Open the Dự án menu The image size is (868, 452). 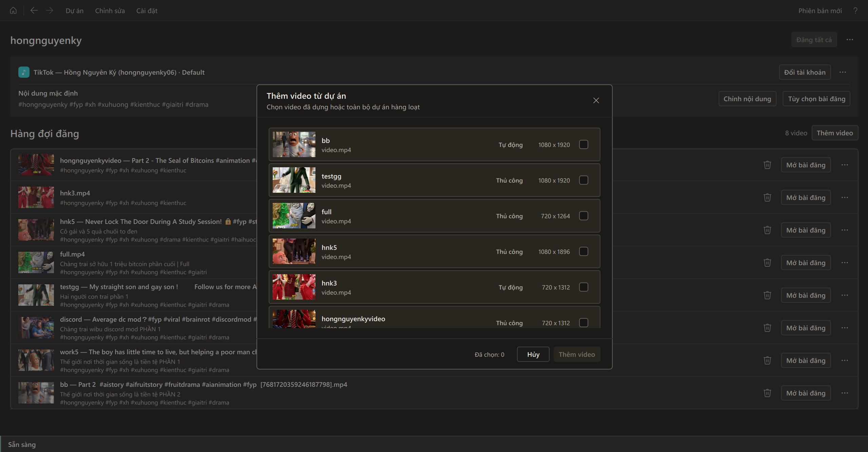coord(75,11)
